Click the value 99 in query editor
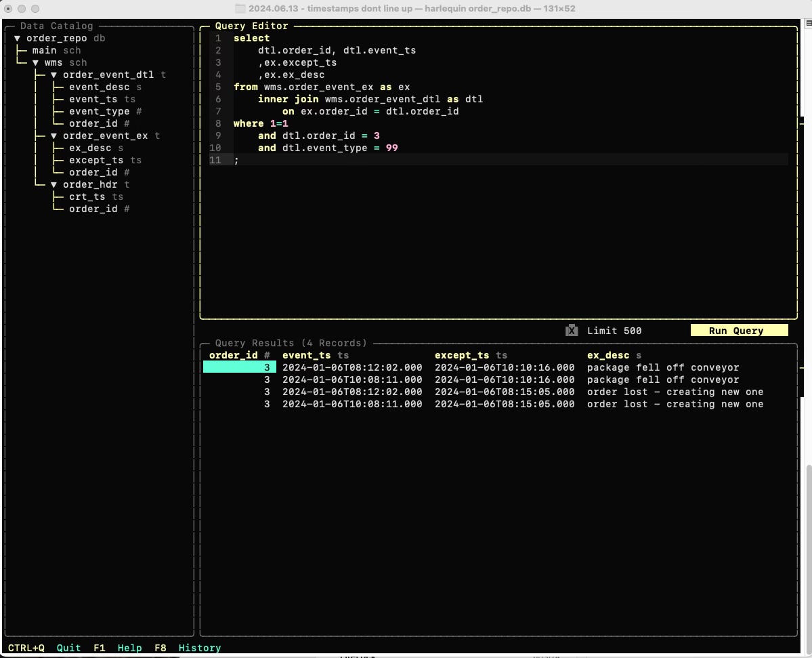 [392, 148]
